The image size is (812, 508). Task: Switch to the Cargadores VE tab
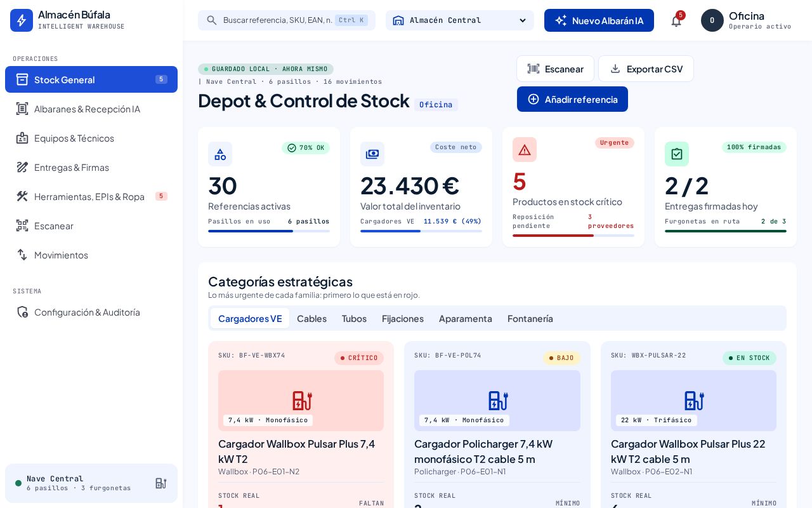250,318
